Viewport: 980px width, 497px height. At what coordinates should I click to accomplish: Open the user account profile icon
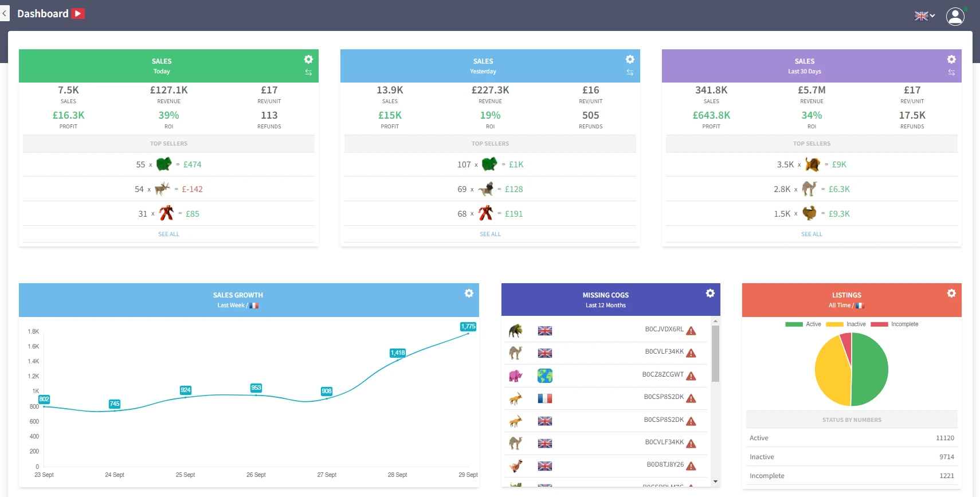click(955, 16)
